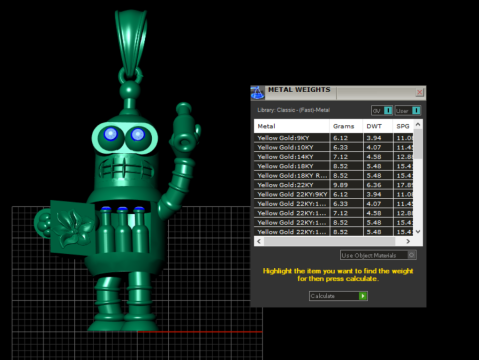Click the DWT column header
This screenshot has width=480, height=360.
coord(378,126)
